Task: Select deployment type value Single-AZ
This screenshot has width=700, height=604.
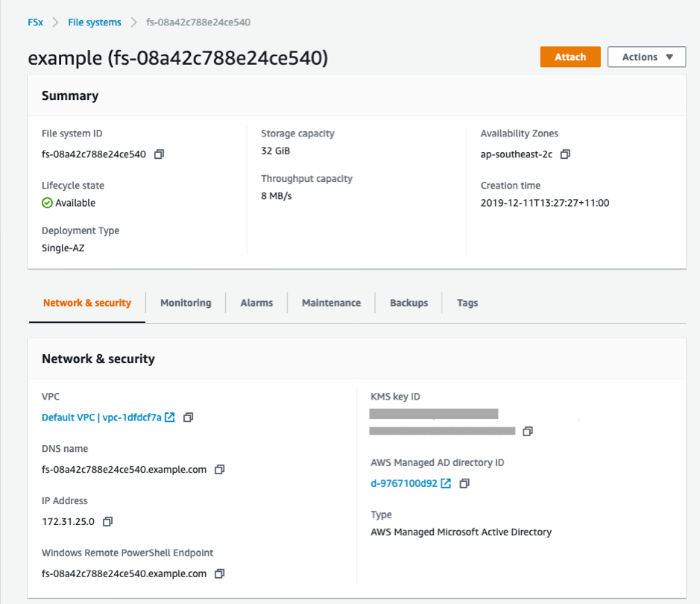Action: point(63,248)
